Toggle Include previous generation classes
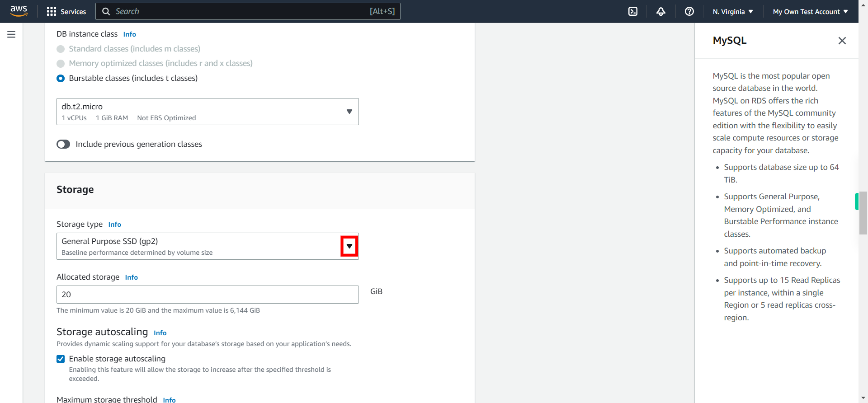This screenshot has height=403, width=868. (x=63, y=144)
